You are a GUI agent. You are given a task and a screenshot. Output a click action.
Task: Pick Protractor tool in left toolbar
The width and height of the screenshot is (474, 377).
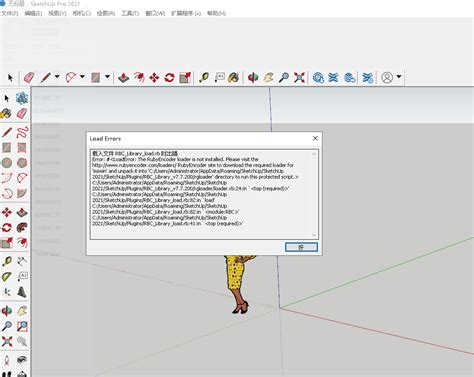click(7, 276)
